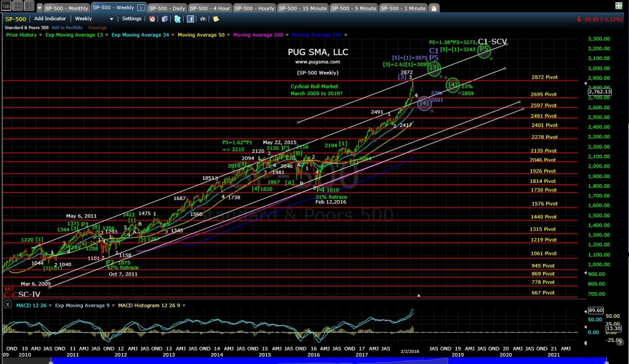Click the 2872 Pivot label
The height and width of the screenshot is (364, 629).
(x=544, y=77)
